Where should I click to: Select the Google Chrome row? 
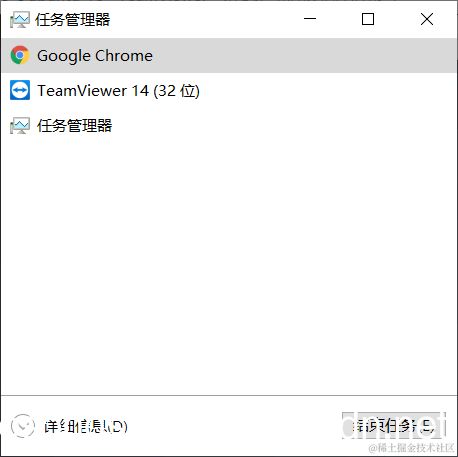[x=229, y=55]
